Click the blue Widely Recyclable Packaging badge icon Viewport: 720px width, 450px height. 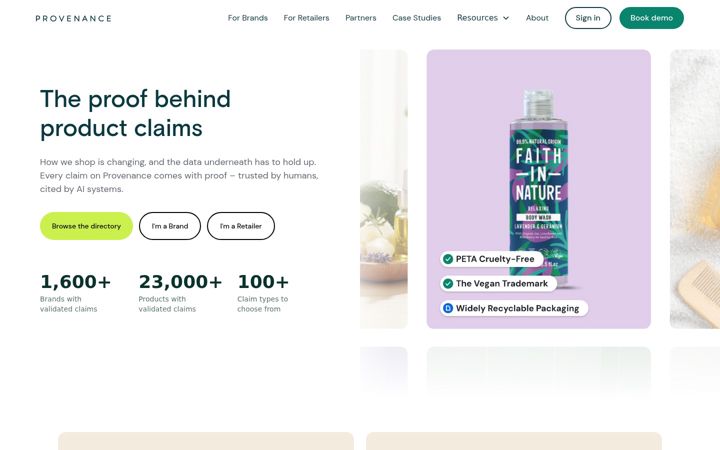click(448, 308)
